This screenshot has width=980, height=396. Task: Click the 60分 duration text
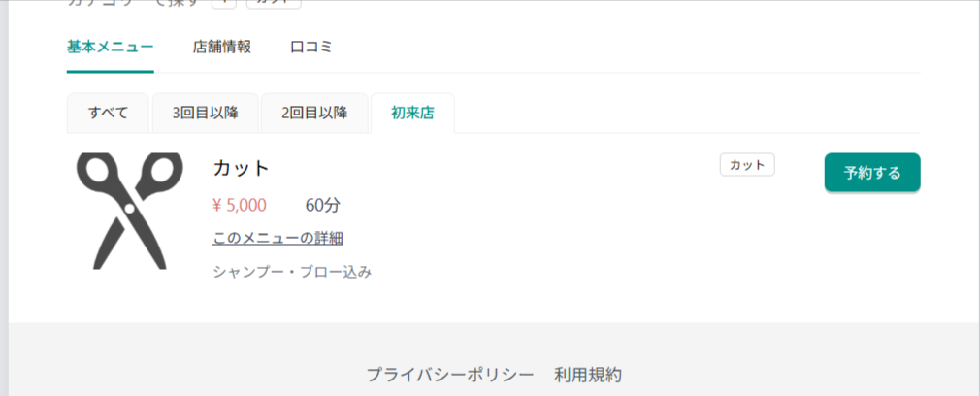pyautogui.click(x=322, y=205)
